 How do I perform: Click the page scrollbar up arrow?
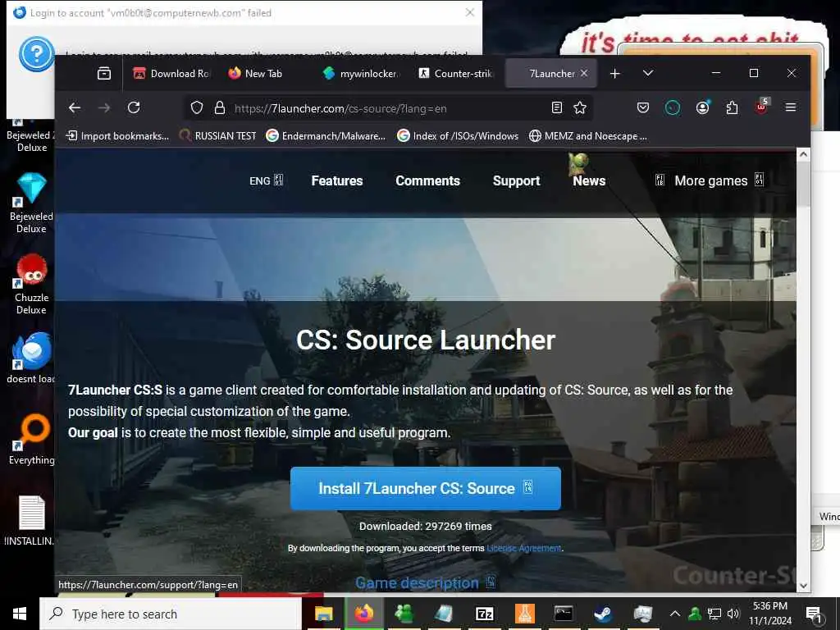(x=803, y=154)
